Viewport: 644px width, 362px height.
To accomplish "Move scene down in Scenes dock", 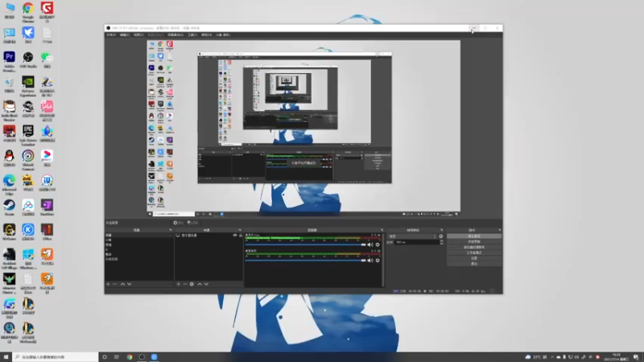I will pyautogui.click(x=129, y=284).
